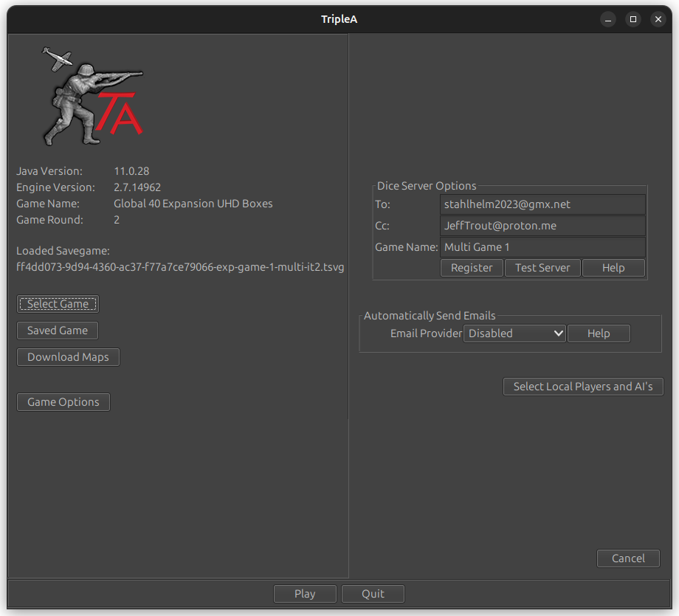Select the loaded savegame filename text
Viewport: 679px width, 616px height.
coord(180,267)
